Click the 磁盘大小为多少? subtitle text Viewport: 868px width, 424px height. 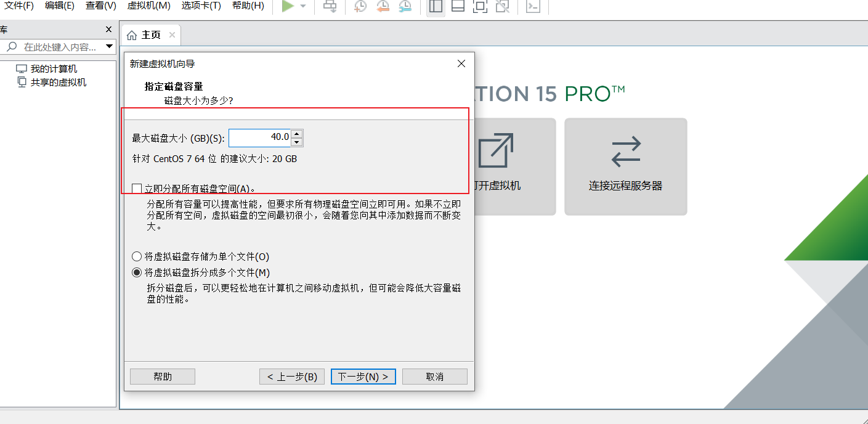199,100
